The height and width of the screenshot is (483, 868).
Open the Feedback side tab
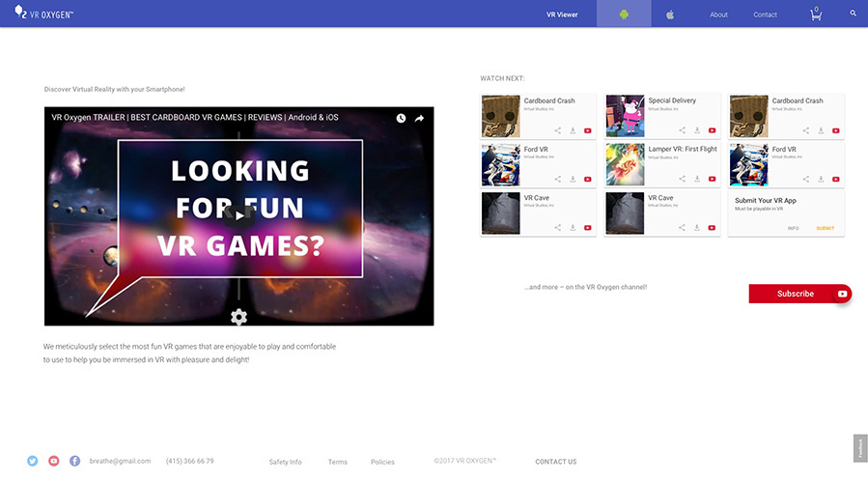[x=860, y=448]
